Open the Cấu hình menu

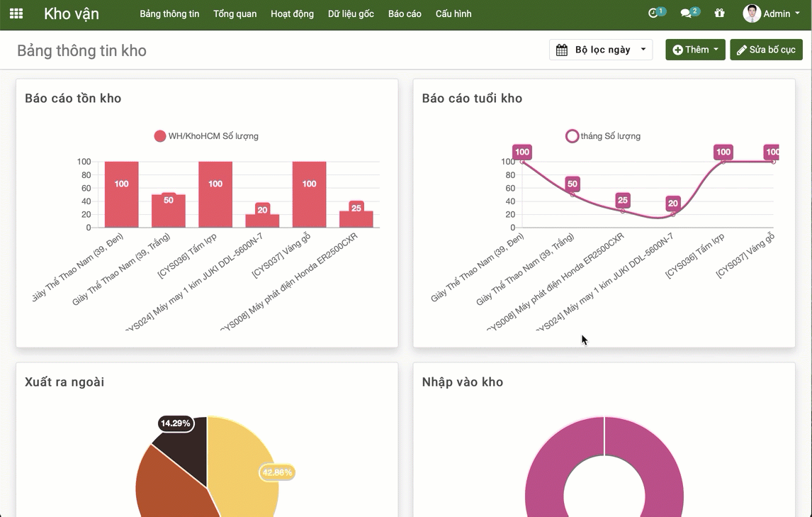pos(453,14)
